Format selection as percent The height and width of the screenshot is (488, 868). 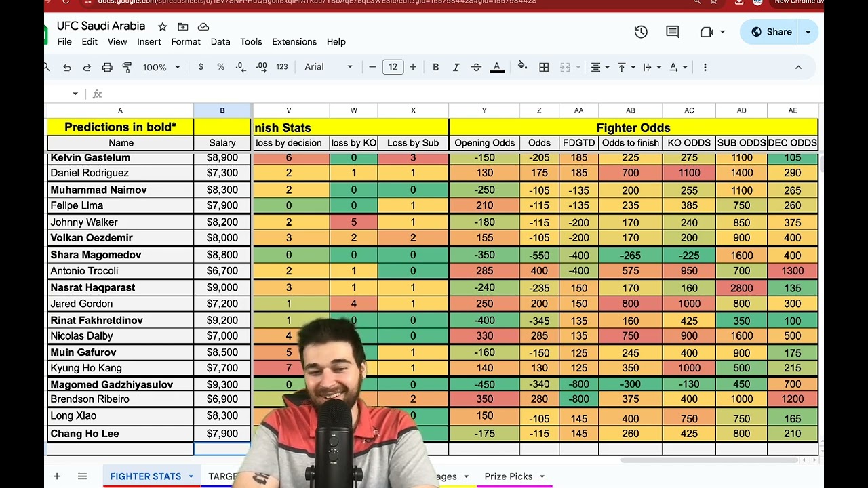coord(220,67)
